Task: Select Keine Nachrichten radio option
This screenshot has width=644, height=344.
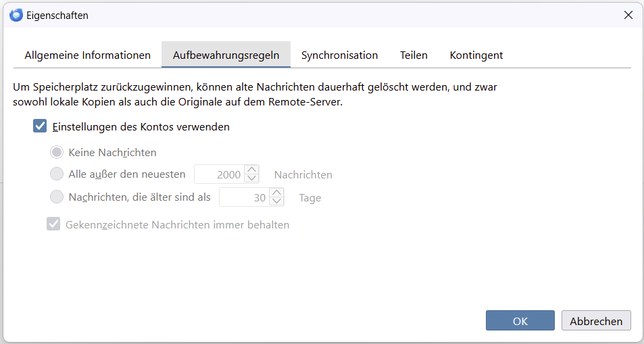Action: click(57, 152)
